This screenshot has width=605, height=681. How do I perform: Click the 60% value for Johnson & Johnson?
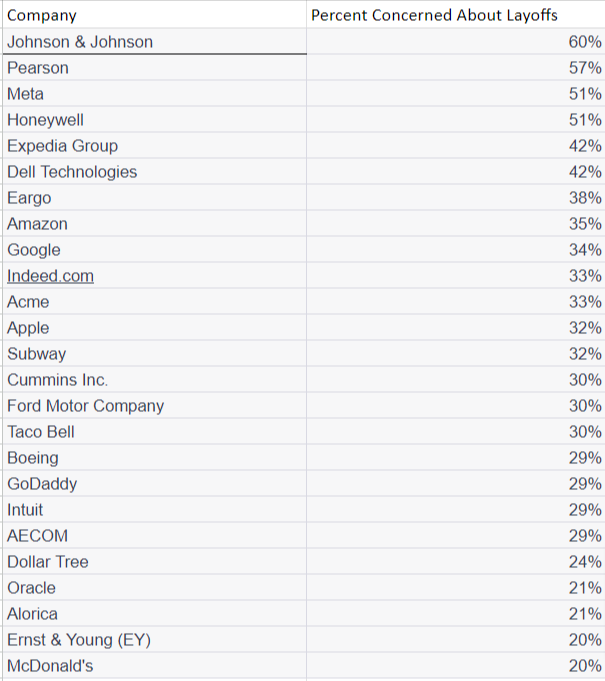[x=584, y=42]
